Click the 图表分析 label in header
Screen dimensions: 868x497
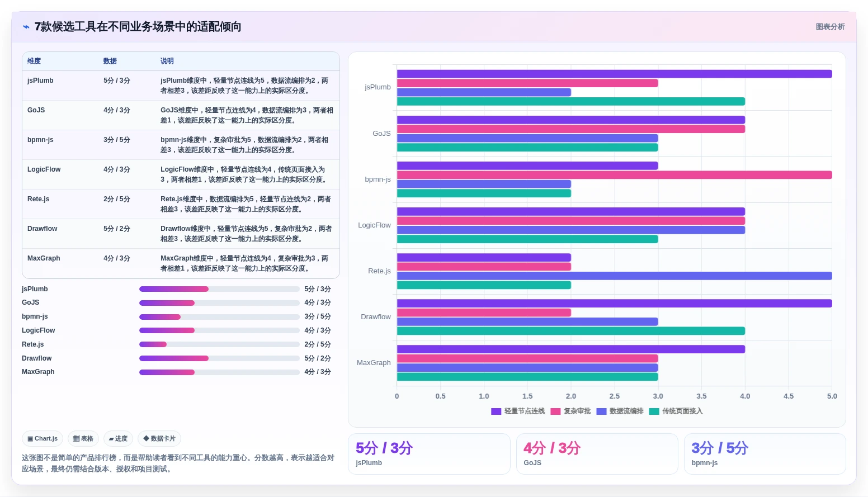pyautogui.click(x=830, y=27)
